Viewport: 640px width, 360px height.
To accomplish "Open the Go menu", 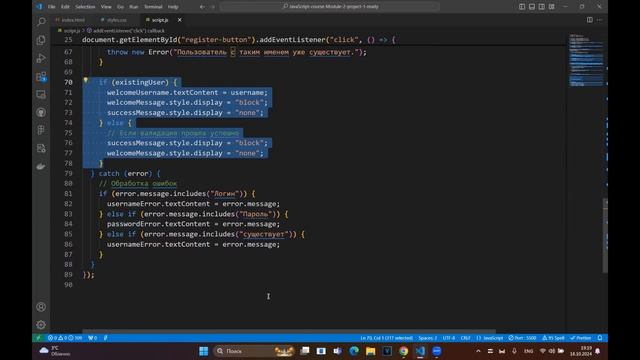I will click(x=120, y=7).
